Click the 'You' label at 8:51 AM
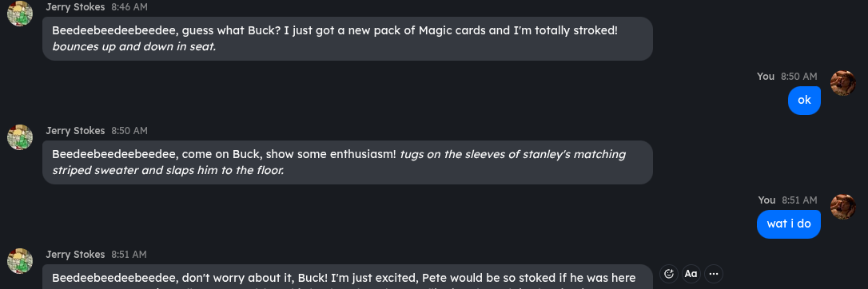 (766, 200)
